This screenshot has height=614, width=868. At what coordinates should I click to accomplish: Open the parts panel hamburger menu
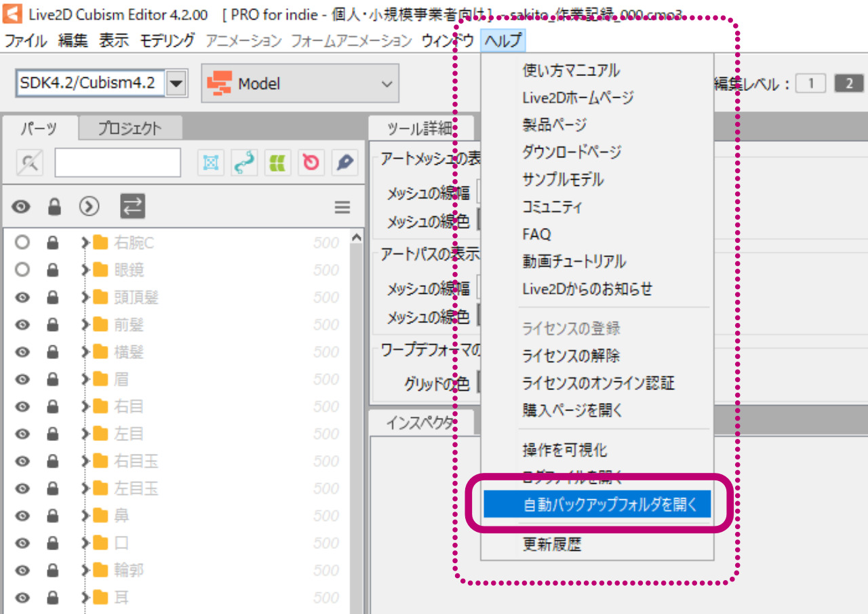(342, 208)
